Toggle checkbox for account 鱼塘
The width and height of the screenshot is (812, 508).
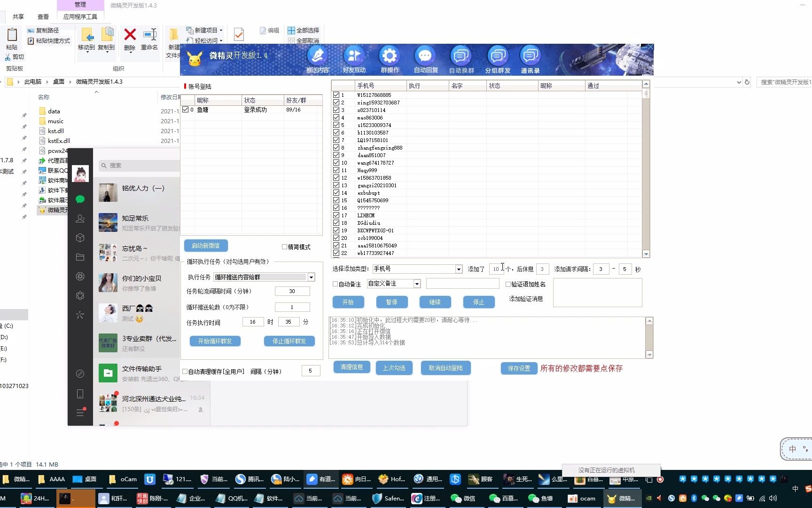pyautogui.click(x=186, y=110)
